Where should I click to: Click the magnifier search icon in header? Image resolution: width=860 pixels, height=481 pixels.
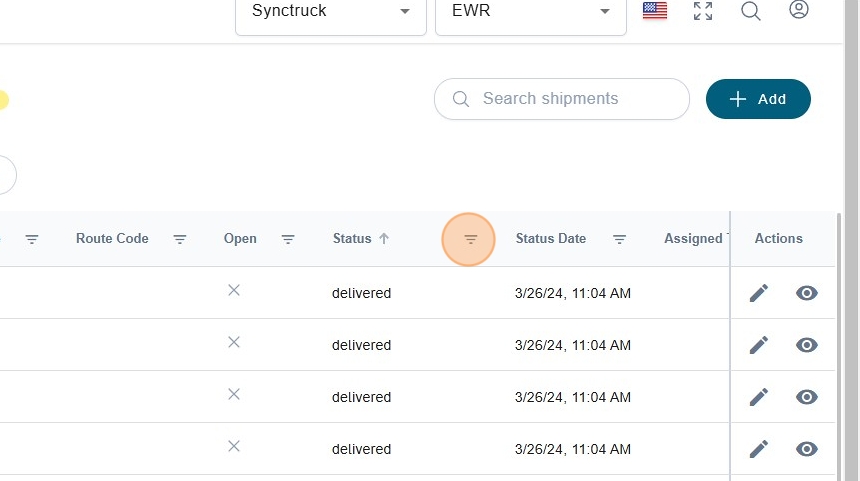click(751, 11)
